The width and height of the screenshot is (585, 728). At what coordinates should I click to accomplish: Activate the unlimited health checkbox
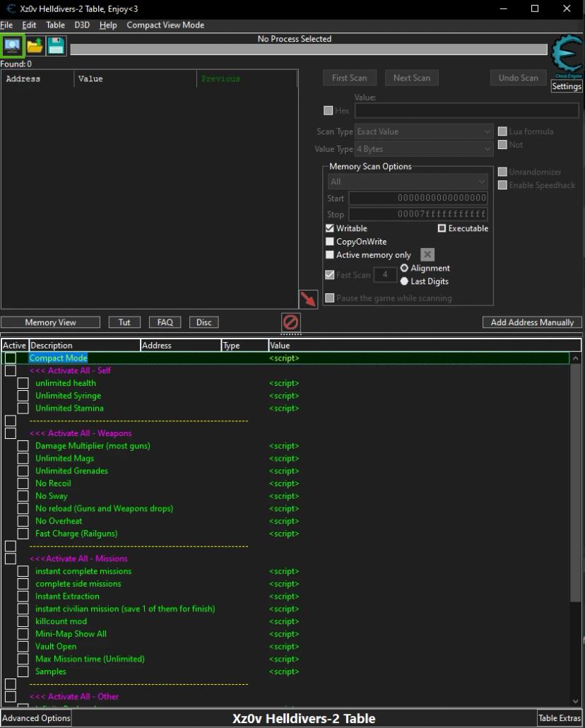23,383
